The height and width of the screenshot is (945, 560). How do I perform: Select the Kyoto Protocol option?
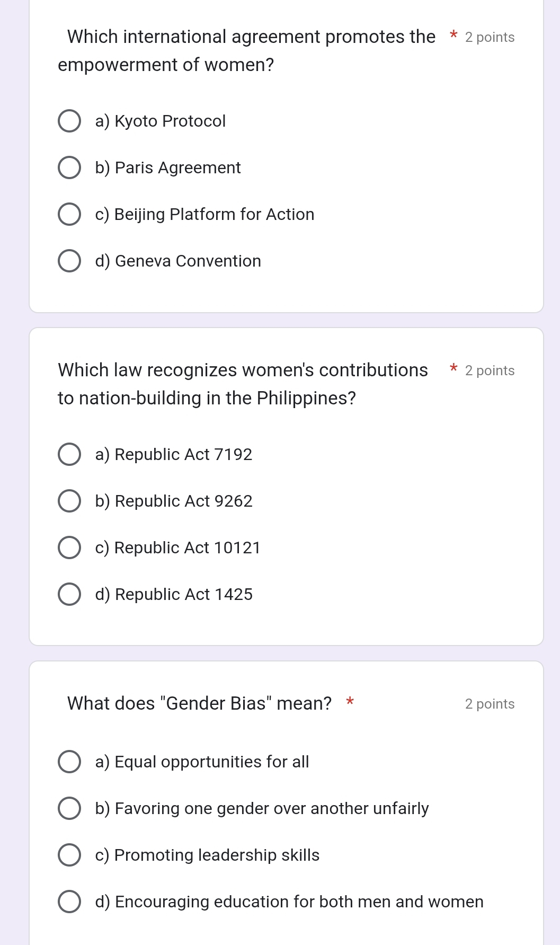[69, 121]
